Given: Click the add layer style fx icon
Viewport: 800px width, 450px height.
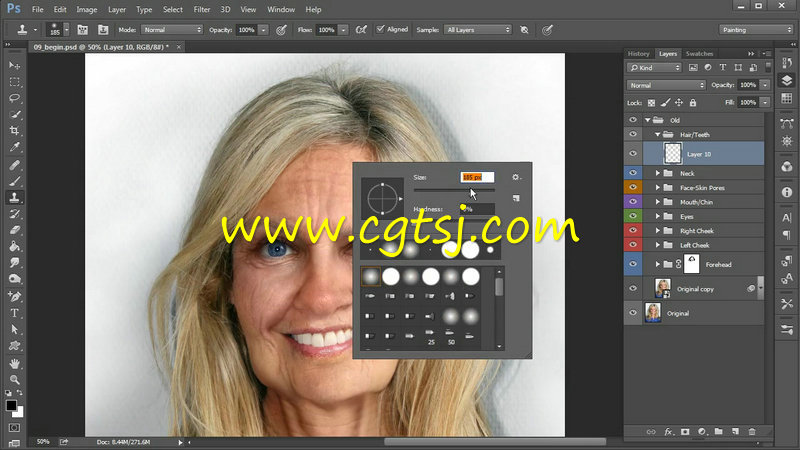Looking at the screenshot, I should [x=668, y=432].
